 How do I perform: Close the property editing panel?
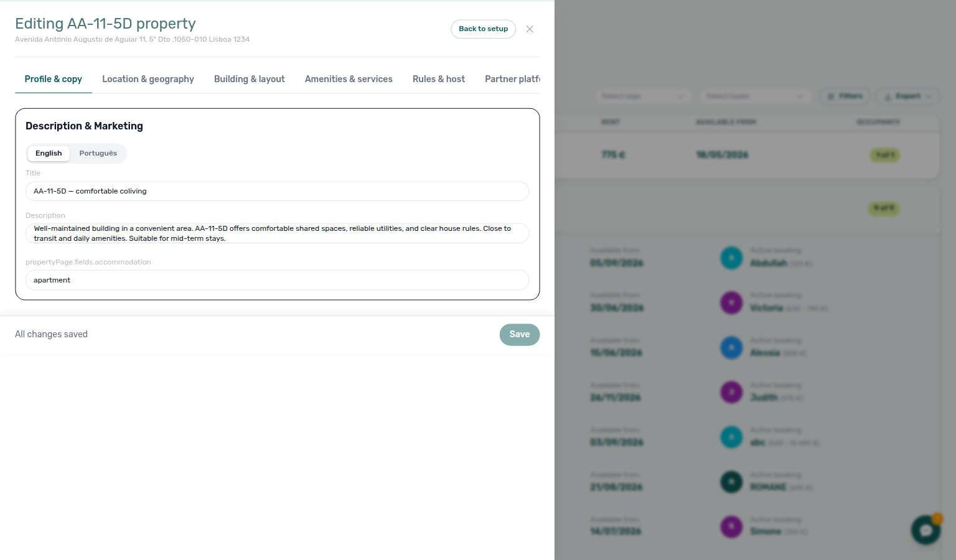tap(530, 29)
